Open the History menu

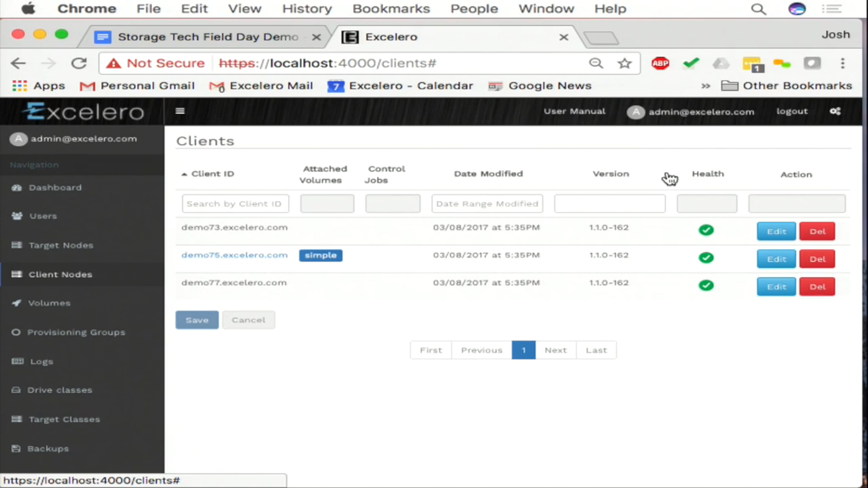coord(307,9)
